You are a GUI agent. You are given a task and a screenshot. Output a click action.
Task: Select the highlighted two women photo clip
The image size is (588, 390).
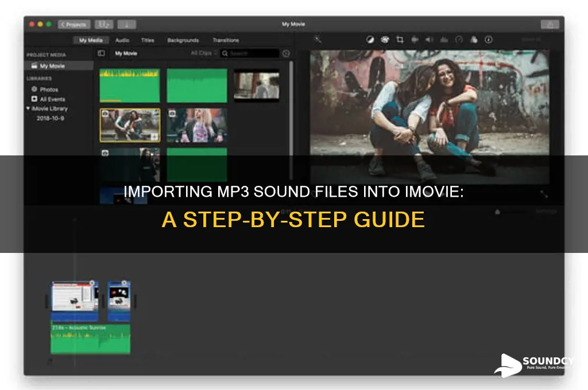pyautogui.click(x=130, y=126)
